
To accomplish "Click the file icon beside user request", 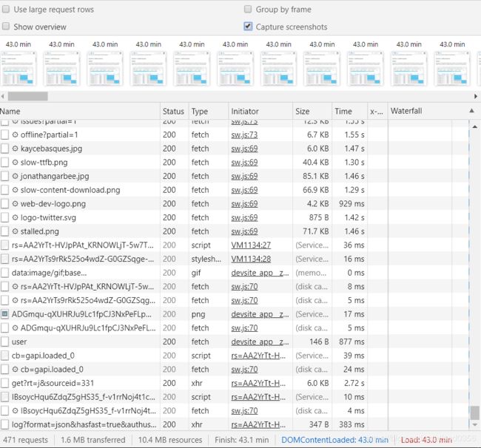I will pos(4,342).
